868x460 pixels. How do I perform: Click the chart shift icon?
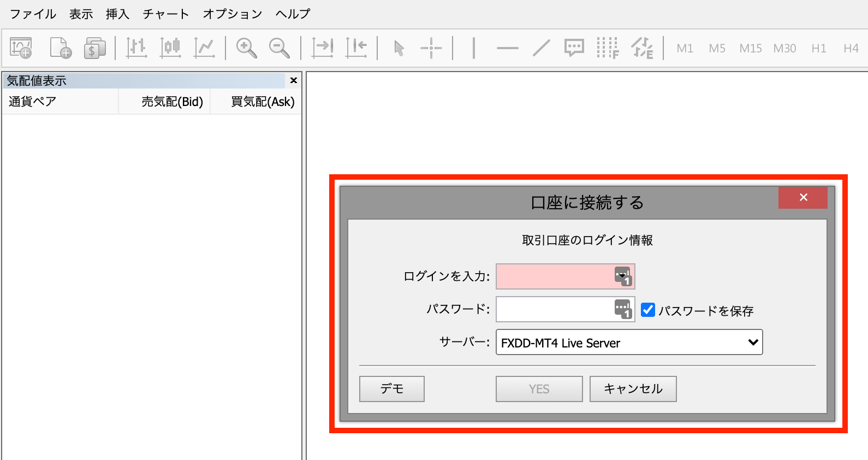coord(356,48)
